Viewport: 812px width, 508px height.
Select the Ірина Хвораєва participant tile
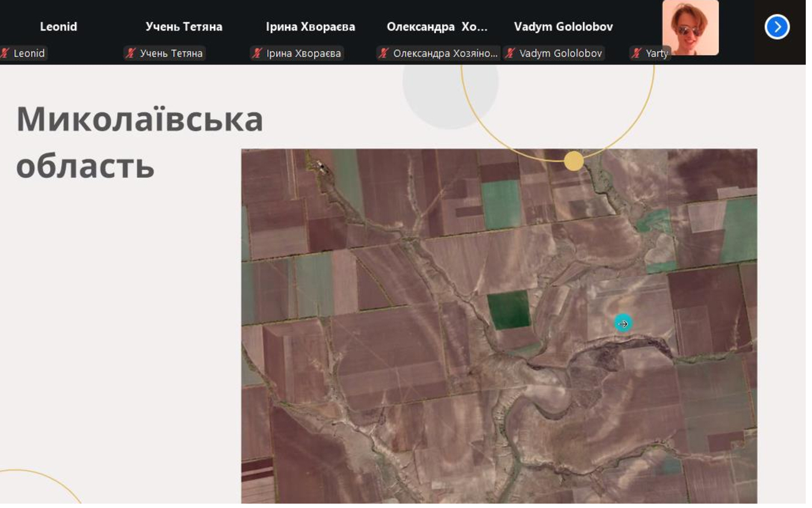point(311,27)
